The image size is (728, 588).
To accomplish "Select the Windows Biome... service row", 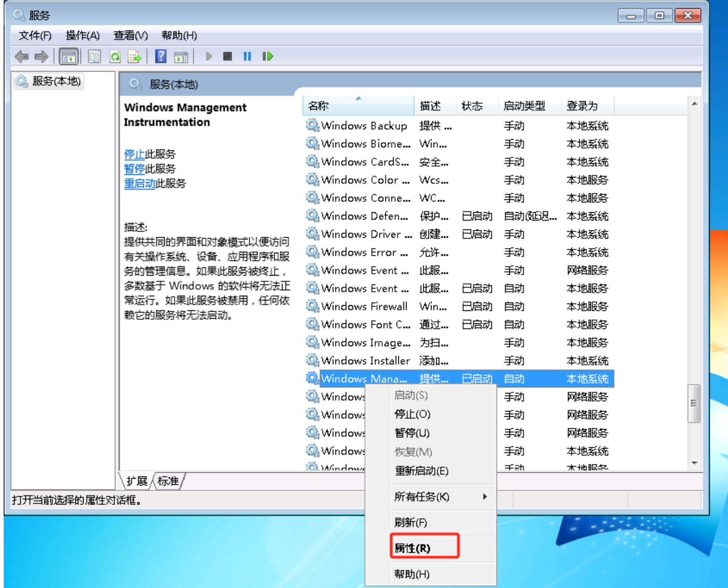I will [459, 143].
